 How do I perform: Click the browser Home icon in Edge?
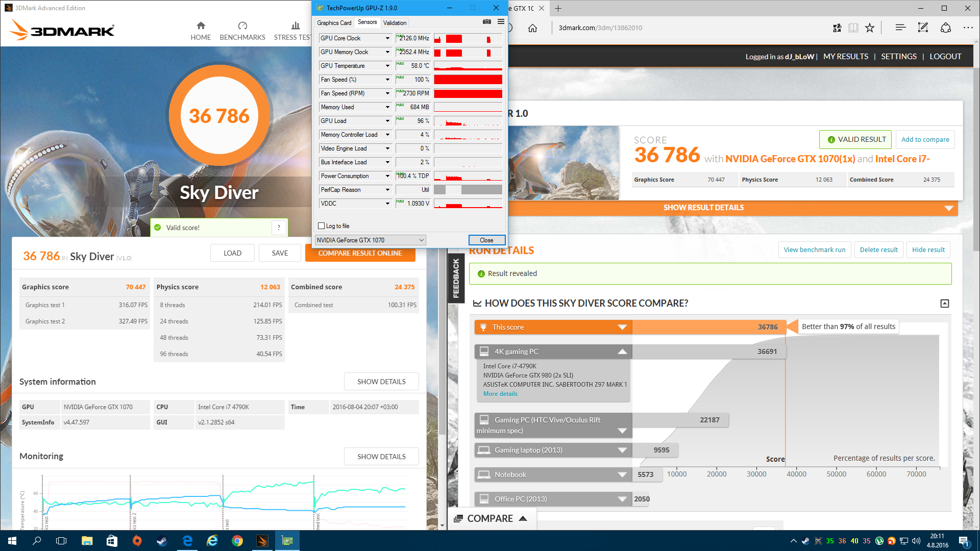[532, 28]
